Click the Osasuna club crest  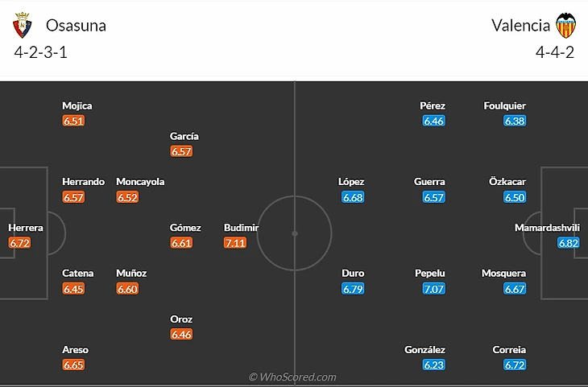click(22, 27)
